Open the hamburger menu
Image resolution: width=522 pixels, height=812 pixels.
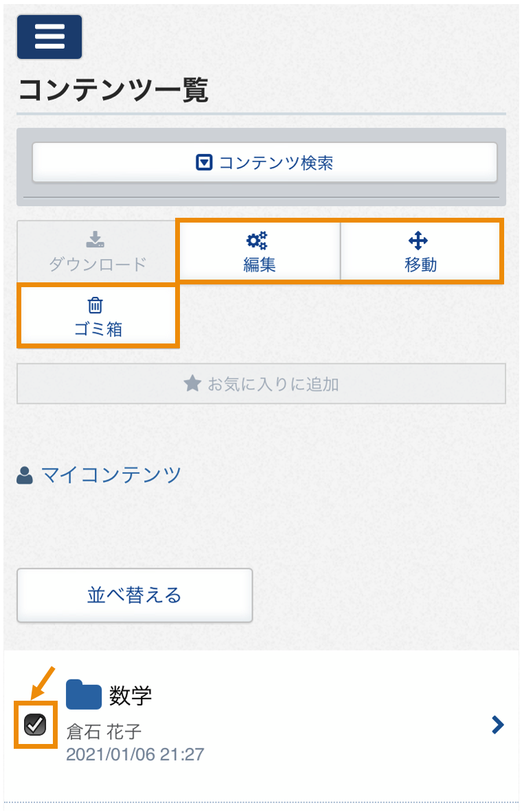point(49,37)
